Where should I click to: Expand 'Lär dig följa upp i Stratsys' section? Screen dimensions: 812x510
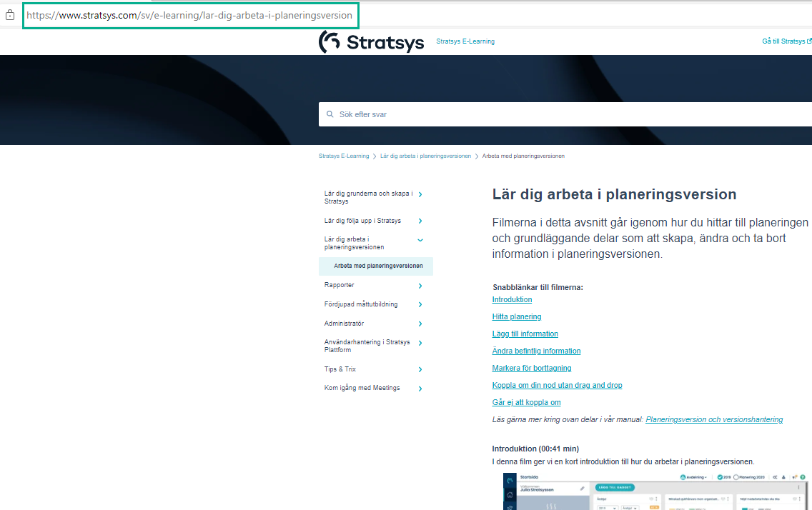point(420,221)
